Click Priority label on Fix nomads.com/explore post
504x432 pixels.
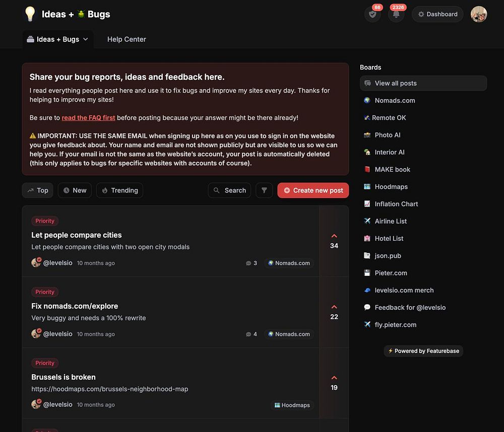(45, 292)
